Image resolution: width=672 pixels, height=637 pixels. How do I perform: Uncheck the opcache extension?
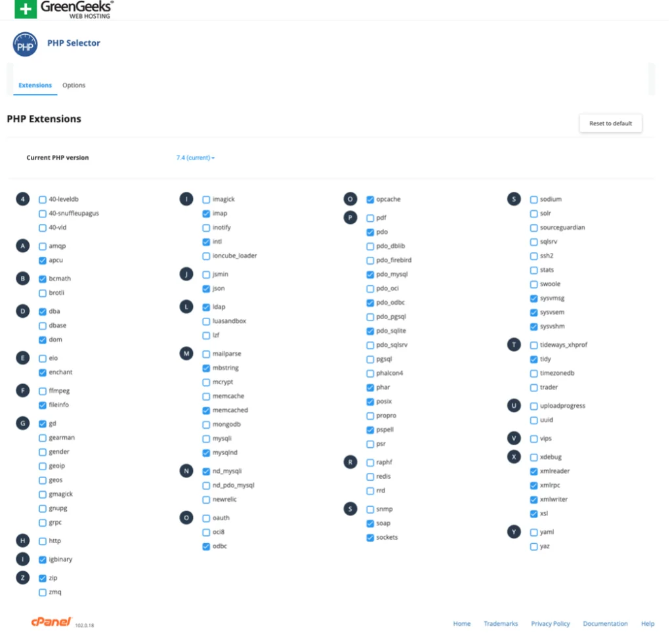point(370,200)
